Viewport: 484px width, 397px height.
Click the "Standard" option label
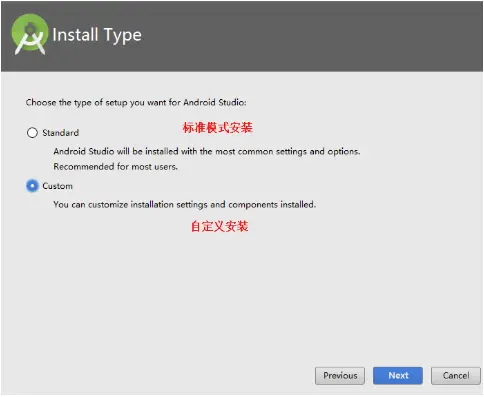60,133
